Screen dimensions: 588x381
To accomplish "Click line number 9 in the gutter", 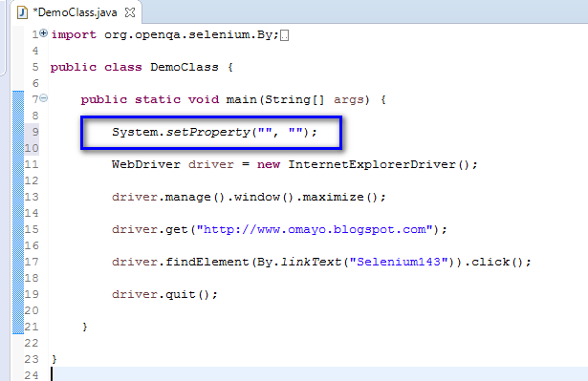I will [x=35, y=132].
